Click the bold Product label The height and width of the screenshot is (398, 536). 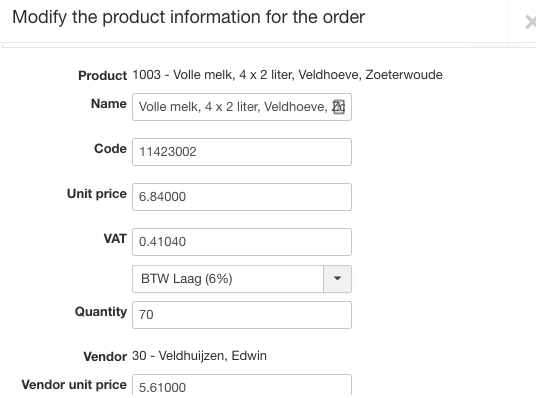[103, 76]
